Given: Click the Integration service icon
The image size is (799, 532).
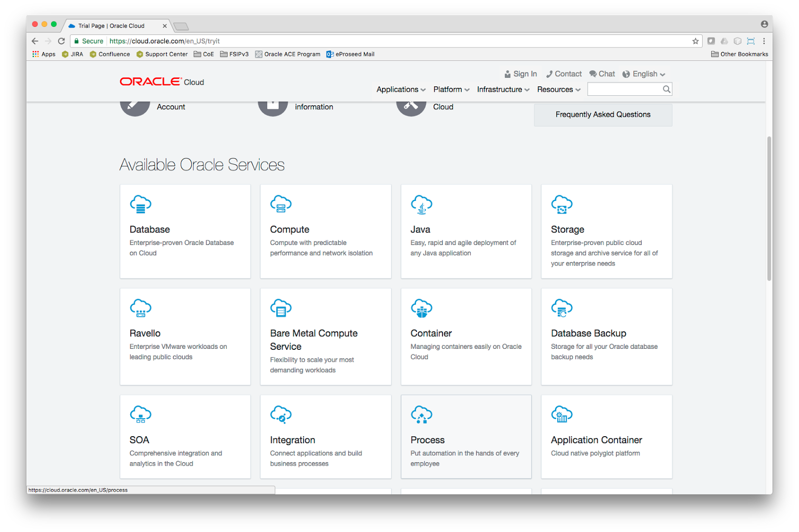Looking at the screenshot, I should 281,414.
